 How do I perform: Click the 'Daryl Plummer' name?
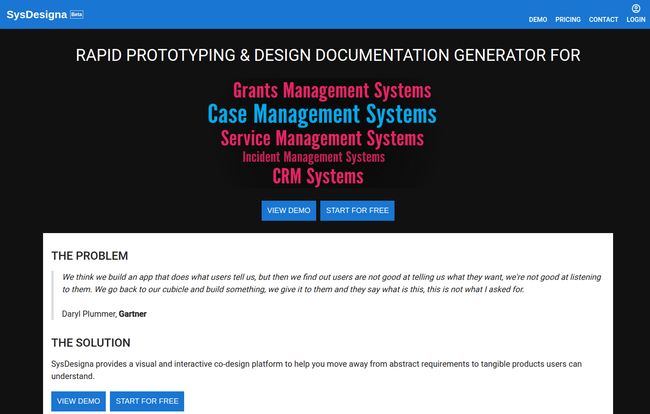[89, 314]
